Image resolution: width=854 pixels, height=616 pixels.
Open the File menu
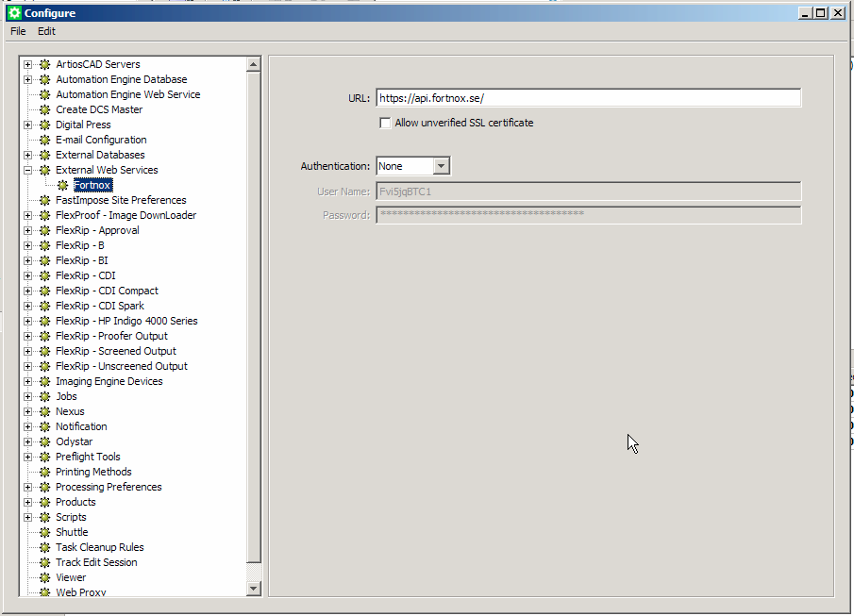click(18, 31)
